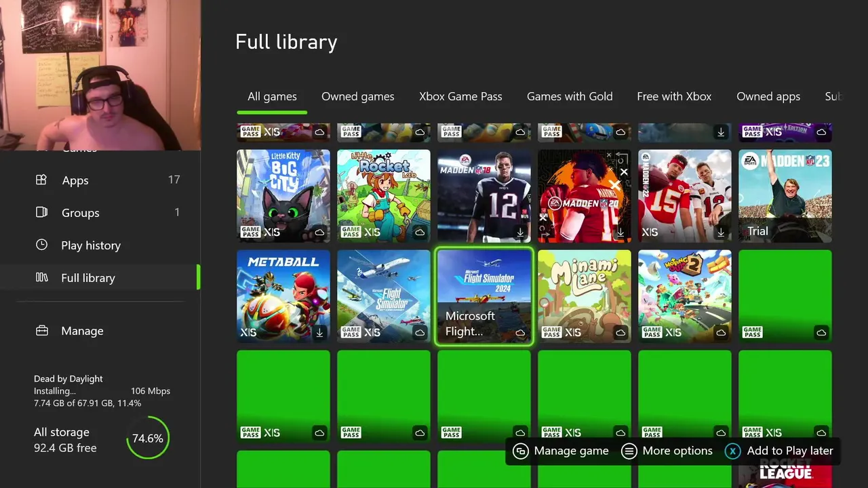Select the Microsoft Flight Simulator 40th anniversary tile

384,296
